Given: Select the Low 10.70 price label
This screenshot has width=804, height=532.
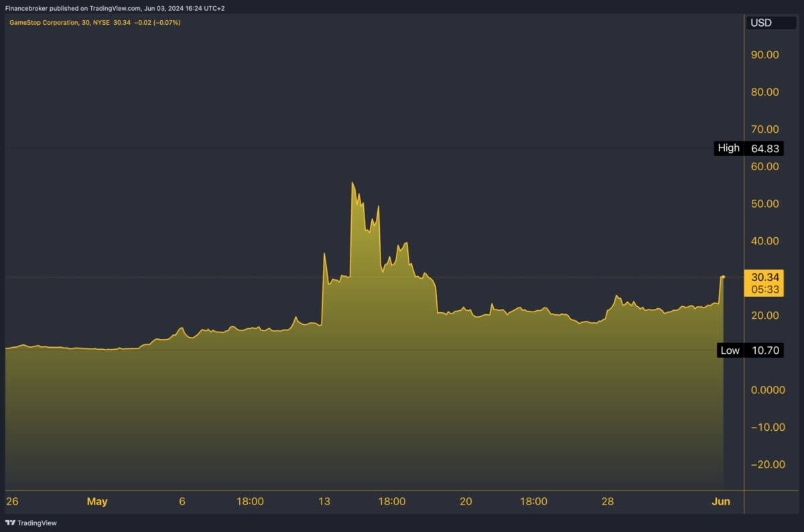Looking at the screenshot, I should pyautogui.click(x=750, y=350).
